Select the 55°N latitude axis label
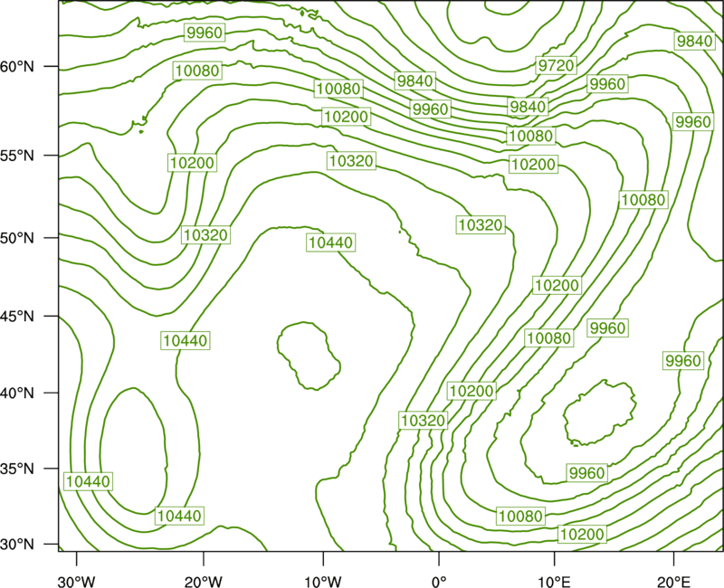724x588 pixels. (x=17, y=156)
